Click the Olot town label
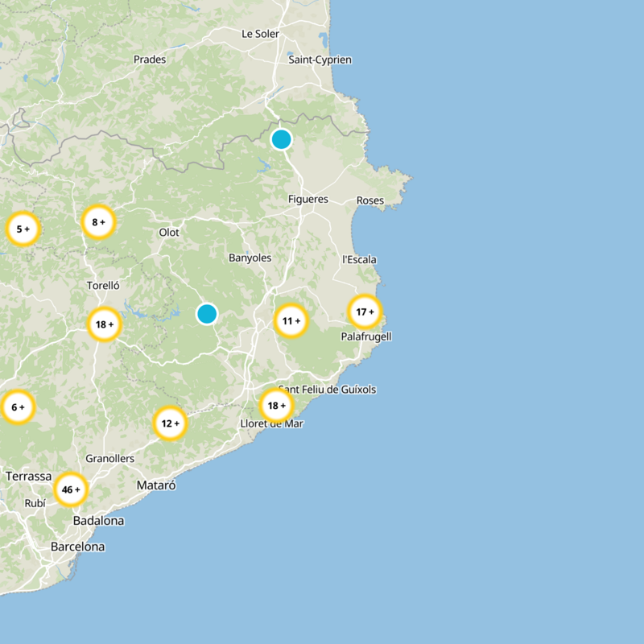 pos(169,233)
